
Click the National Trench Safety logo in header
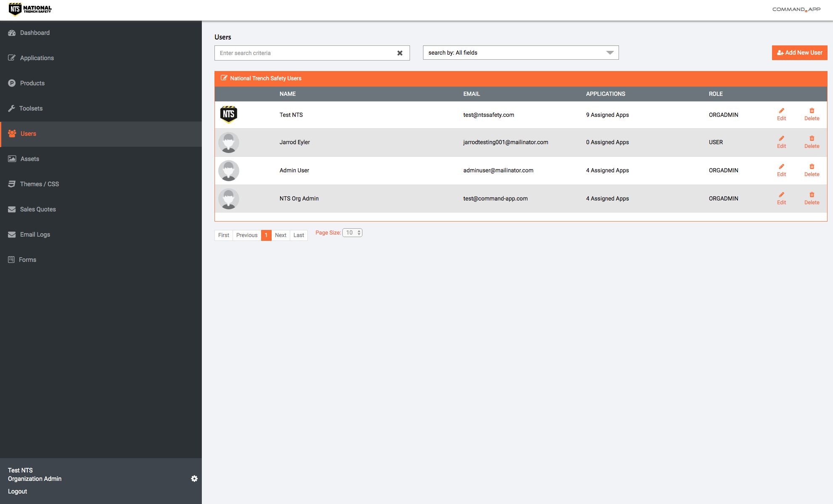30,9
